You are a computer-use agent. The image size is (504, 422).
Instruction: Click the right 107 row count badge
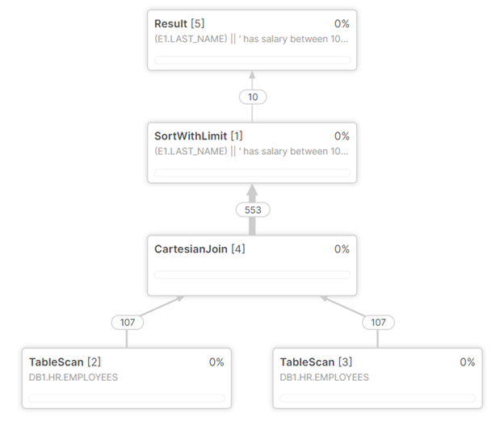click(x=378, y=323)
